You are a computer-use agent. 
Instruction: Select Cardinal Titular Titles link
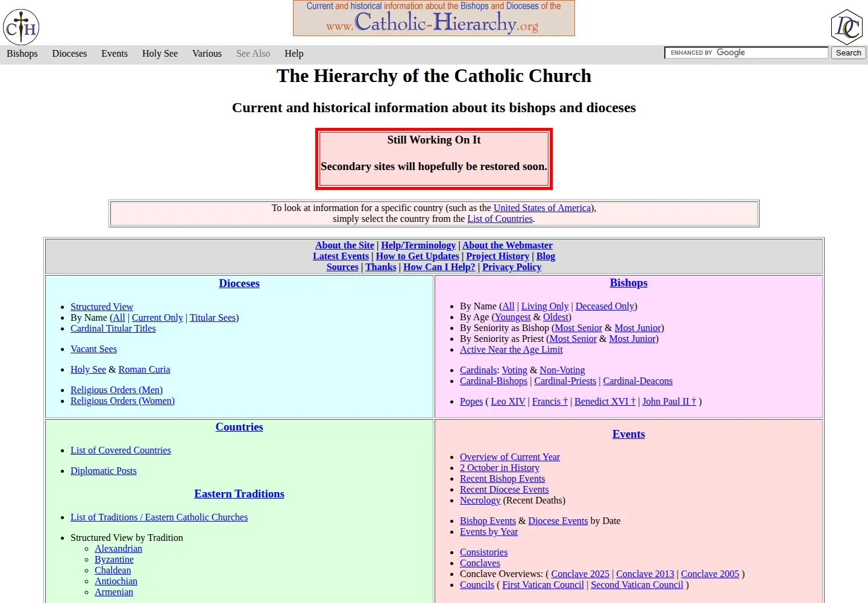(x=113, y=329)
